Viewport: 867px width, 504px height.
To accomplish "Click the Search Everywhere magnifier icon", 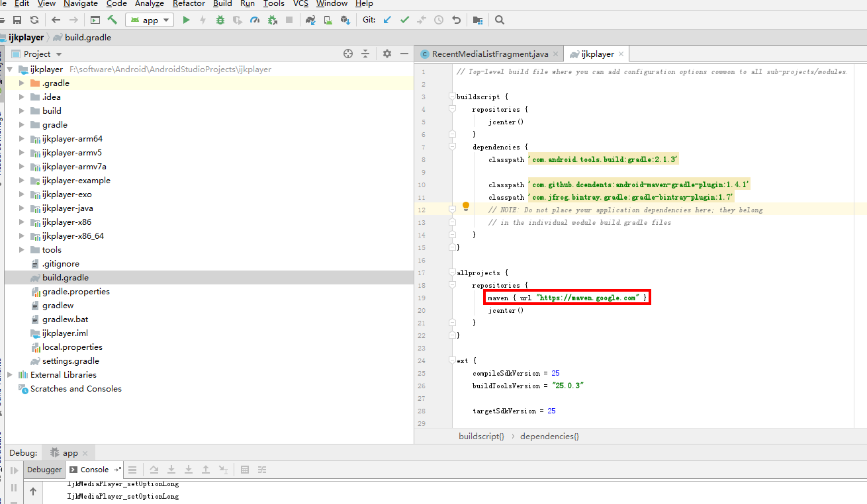I will [x=500, y=21].
